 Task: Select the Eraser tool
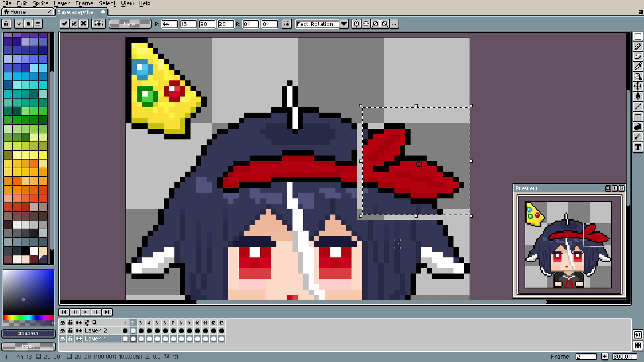click(x=638, y=56)
